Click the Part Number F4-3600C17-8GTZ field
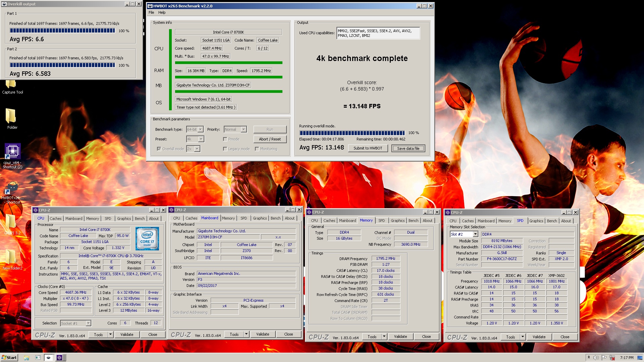Screen dimensions: 644x362 coord(502,259)
